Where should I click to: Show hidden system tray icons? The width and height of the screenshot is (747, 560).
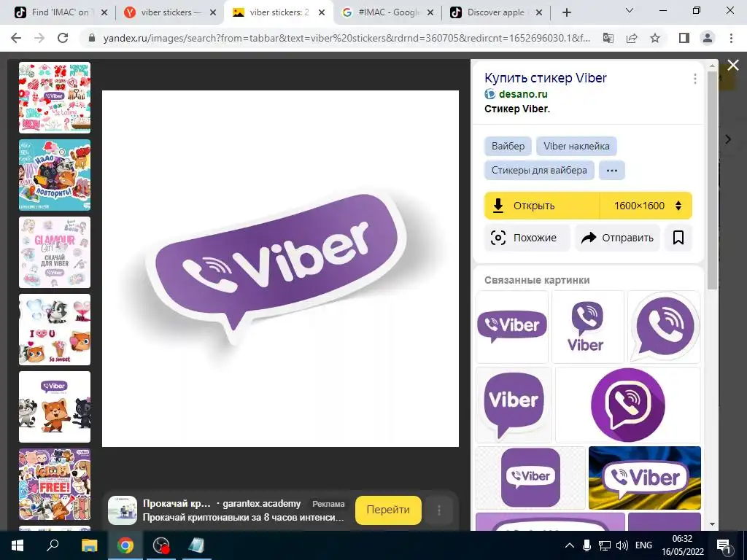pos(569,545)
